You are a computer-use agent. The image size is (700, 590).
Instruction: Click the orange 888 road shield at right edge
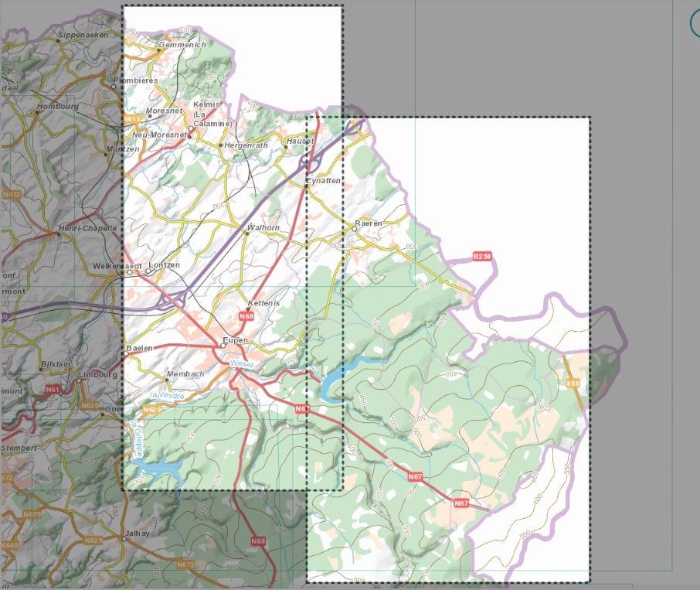pos(573,381)
